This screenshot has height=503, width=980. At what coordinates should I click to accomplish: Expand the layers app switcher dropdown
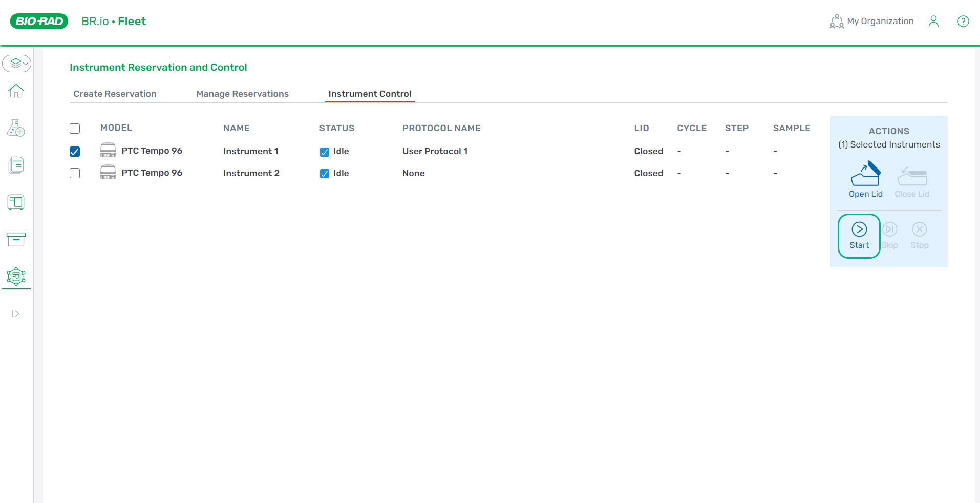[16, 64]
